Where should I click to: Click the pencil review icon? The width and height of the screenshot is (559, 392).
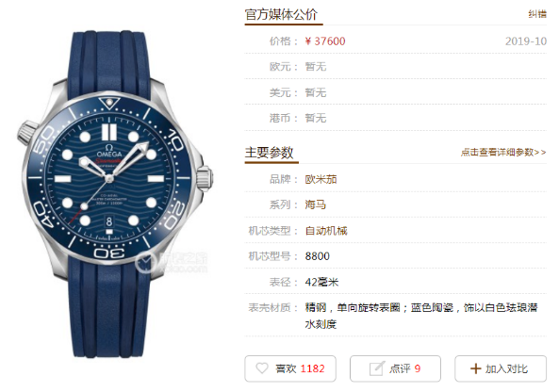(377, 368)
